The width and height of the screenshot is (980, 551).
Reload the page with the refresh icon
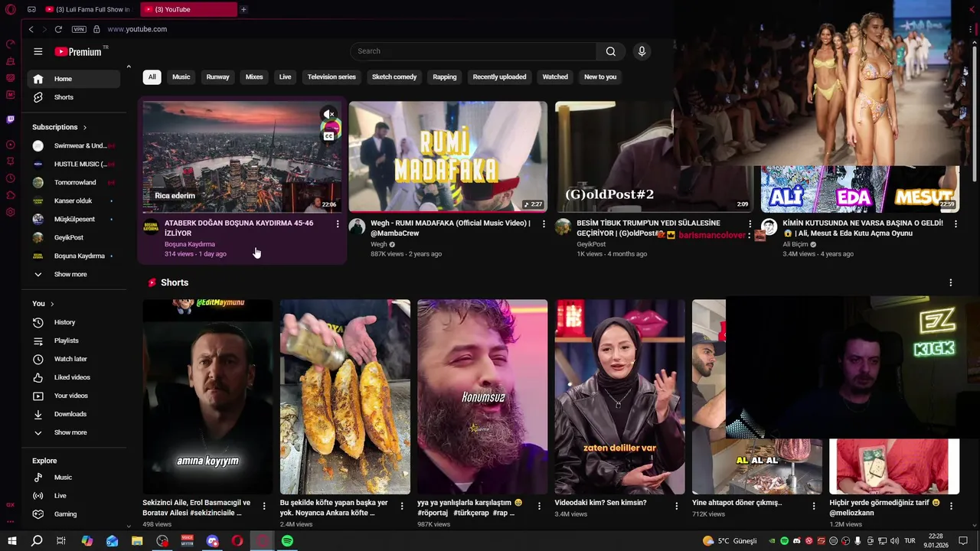(x=58, y=29)
